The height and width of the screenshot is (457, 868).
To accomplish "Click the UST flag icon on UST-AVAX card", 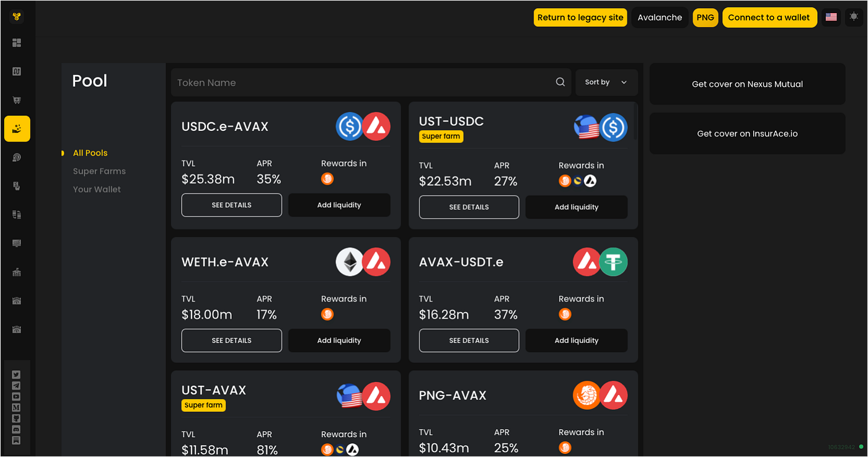I will pyautogui.click(x=350, y=396).
